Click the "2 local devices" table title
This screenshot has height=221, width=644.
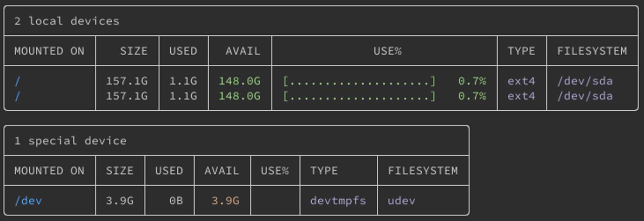[66, 21]
